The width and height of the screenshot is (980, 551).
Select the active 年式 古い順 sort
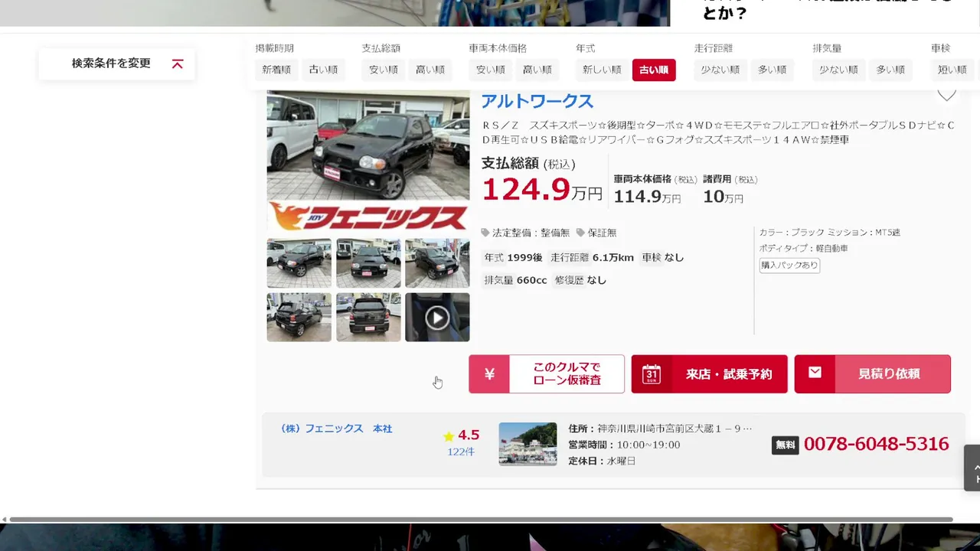[654, 70]
